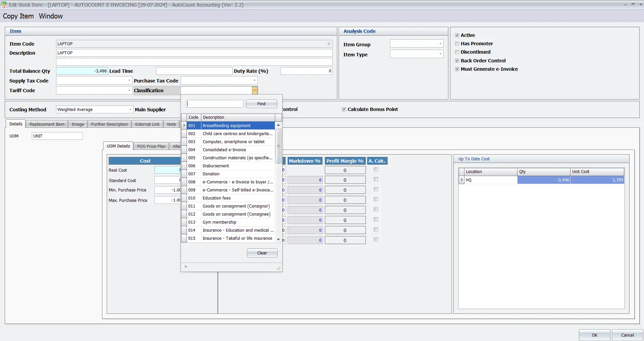Viewport: 644px width, 341px height.
Task: Uncheck the Back Order Control checkbox
Action: (457, 60)
